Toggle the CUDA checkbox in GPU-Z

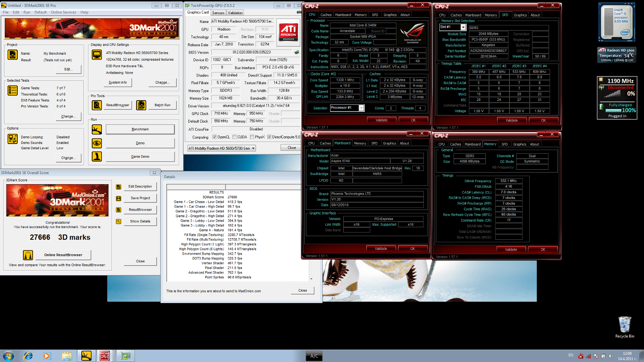pyautogui.click(x=235, y=137)
